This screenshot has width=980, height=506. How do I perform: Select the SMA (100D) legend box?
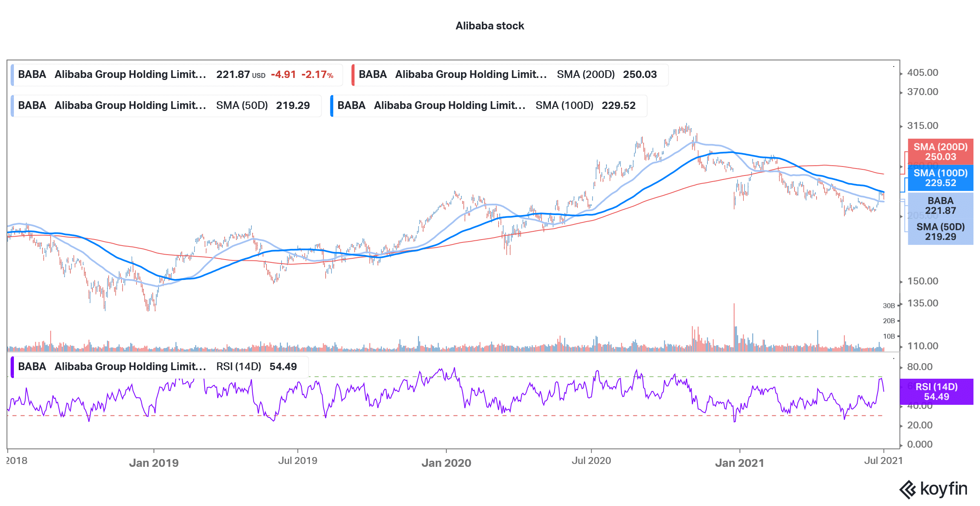488,106
